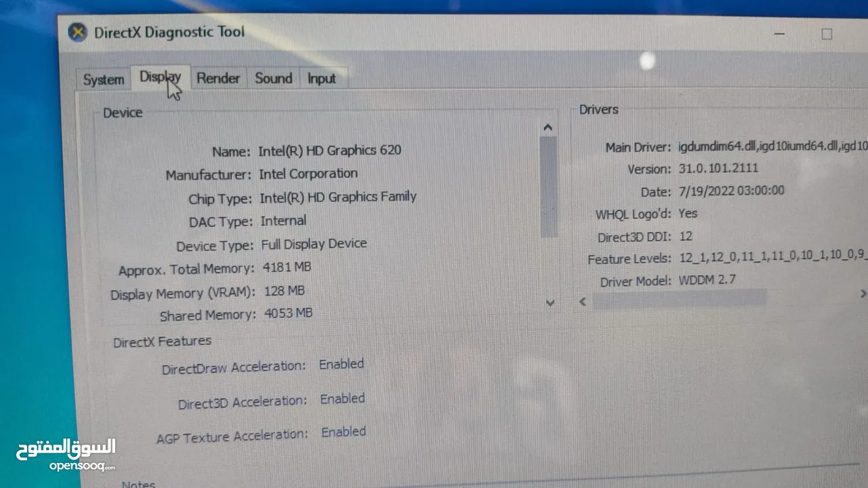This screenshot has height=488, width=868.
Task: Select the Display tab
Action: pos(160,77)
